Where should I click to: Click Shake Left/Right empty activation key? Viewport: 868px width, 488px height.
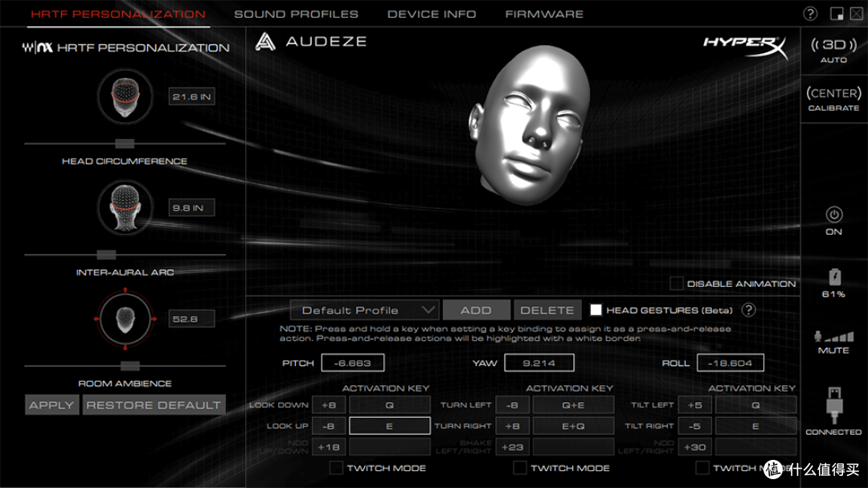tap(574, 447)
